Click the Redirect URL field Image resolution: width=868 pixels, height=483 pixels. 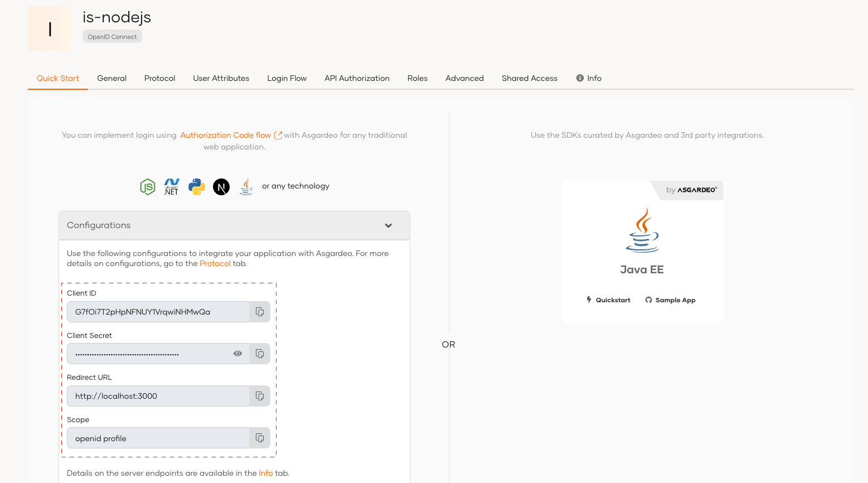158,396
